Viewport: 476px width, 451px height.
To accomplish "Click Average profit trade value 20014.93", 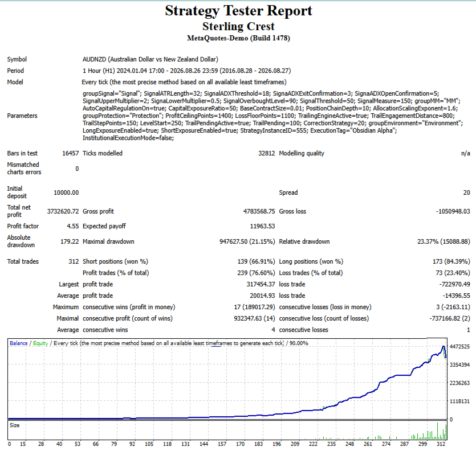I will pyautogui.click(x=262, y=296).
